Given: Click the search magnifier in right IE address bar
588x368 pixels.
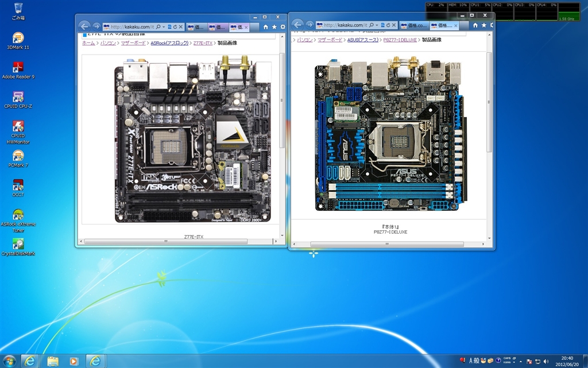Looking at the screenshot, I should pyautogui.click(x=372, y=25).
